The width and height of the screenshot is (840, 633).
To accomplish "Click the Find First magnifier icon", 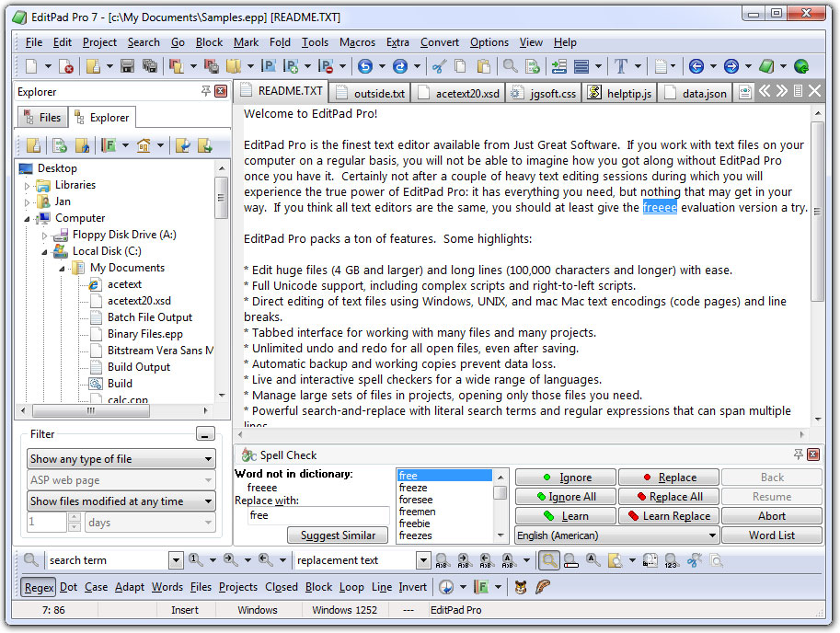I will point(196,560).
